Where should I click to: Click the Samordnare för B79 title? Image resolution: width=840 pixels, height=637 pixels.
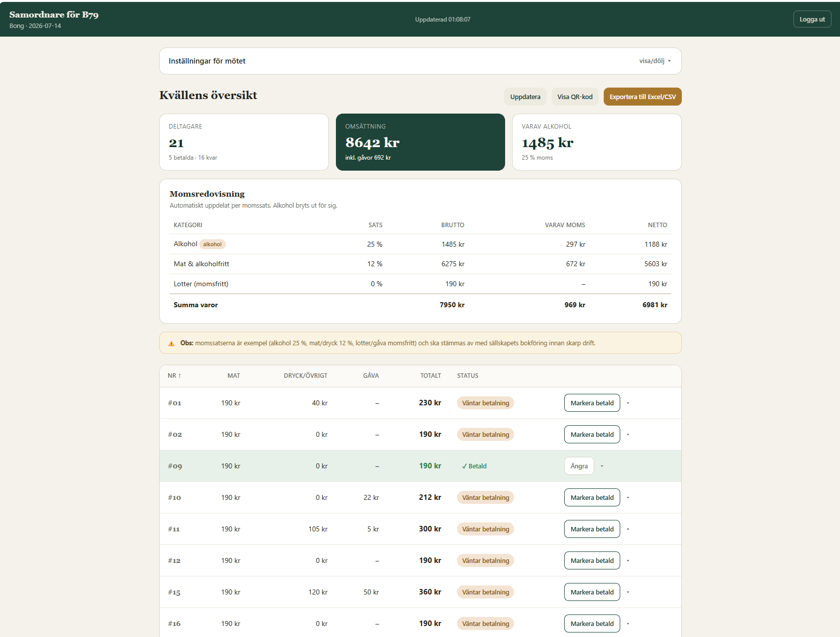(x=54, y=15)
